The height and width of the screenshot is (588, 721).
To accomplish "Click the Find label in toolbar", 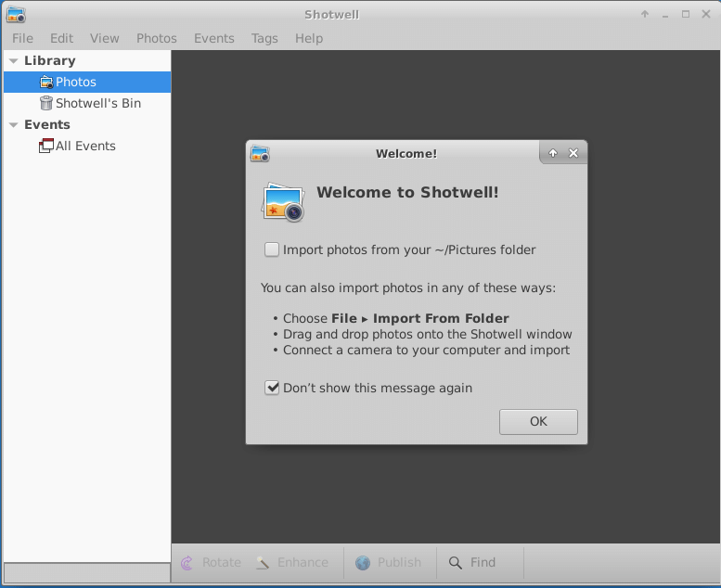I will [x=483, y=562].
